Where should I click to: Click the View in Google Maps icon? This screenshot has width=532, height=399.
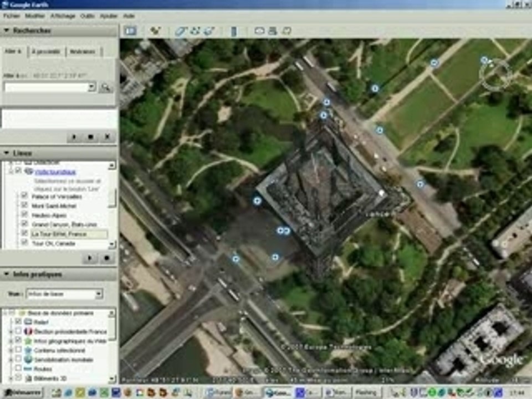click(x=287, y=31)
